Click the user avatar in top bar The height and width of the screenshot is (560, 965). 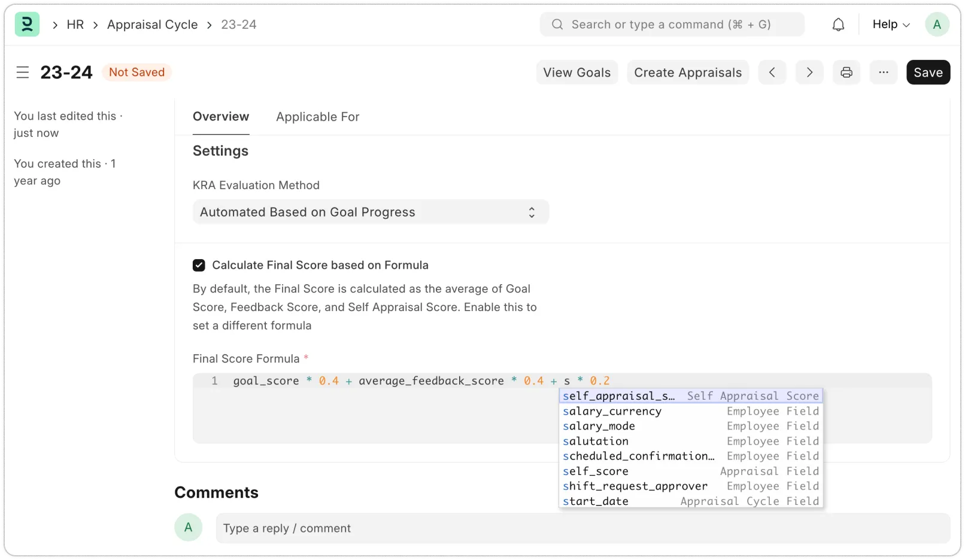point(937,25)
